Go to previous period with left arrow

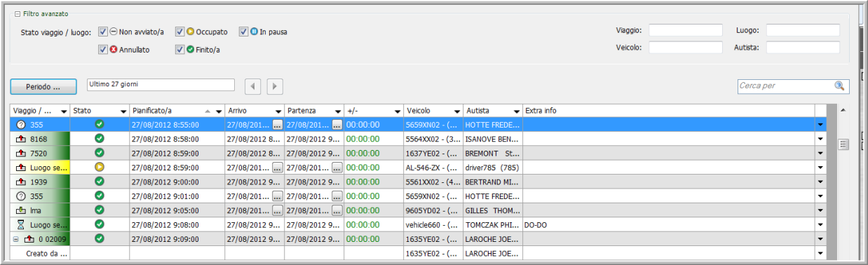pyautogui.click(x=252, y=86)
